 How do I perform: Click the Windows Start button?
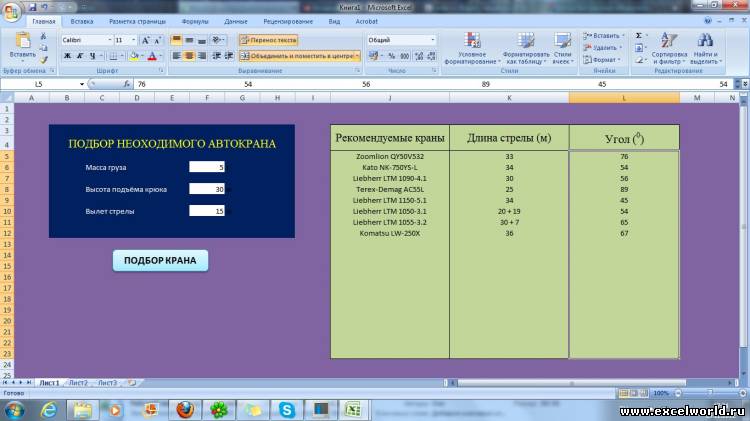click(x=15, y=410)
